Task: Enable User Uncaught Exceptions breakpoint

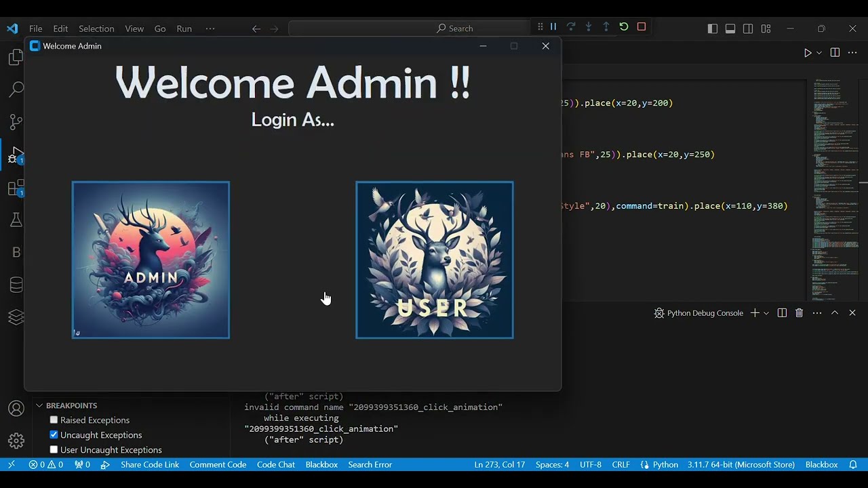Action: pyautogui.click(x=54, y=450)
